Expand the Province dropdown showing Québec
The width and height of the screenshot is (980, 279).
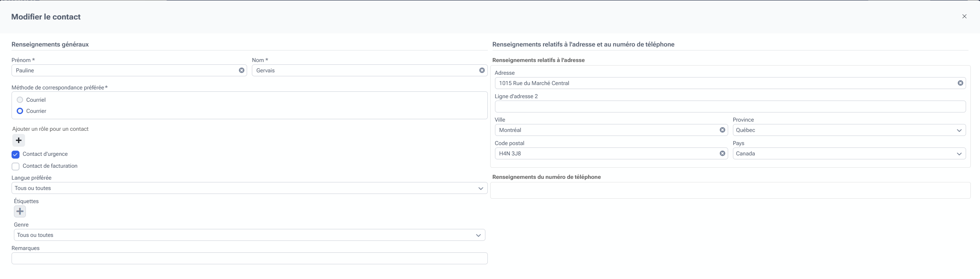click(x=849, y=130)
